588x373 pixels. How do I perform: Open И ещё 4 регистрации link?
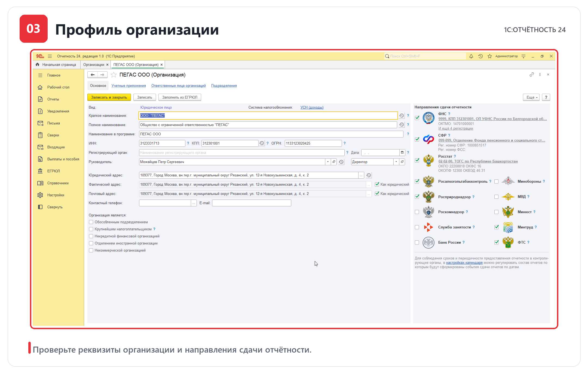pos(456,129)
